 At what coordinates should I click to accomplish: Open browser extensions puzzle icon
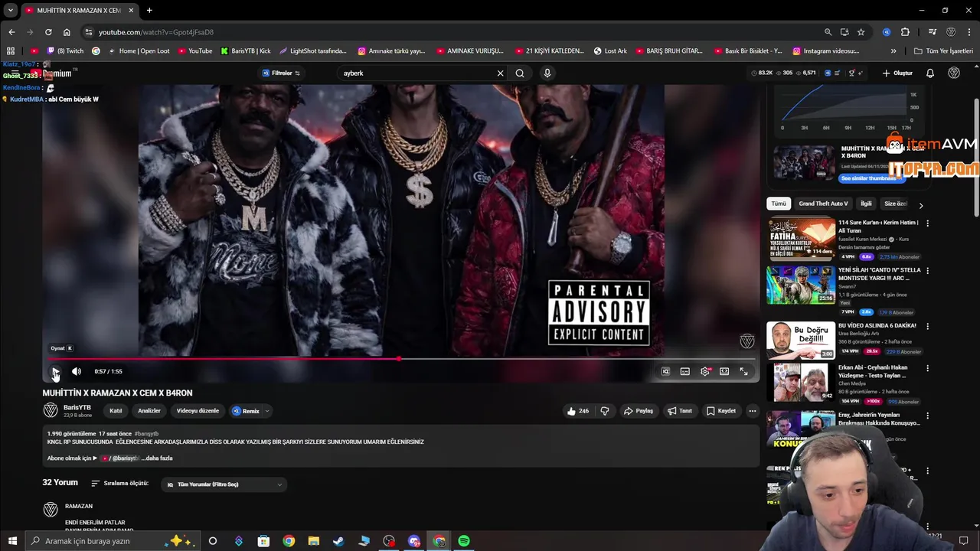tap(905, 32)
